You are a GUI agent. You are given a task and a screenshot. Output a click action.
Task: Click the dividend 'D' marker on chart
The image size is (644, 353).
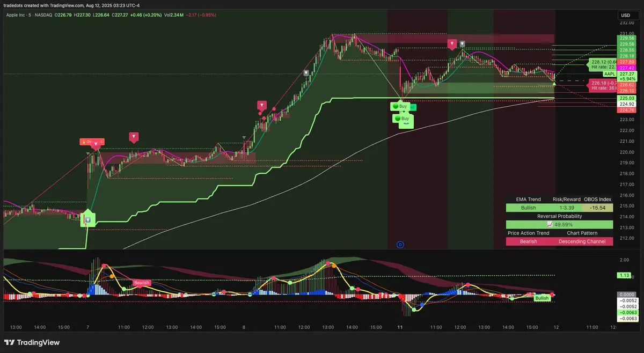coord(400,245)
